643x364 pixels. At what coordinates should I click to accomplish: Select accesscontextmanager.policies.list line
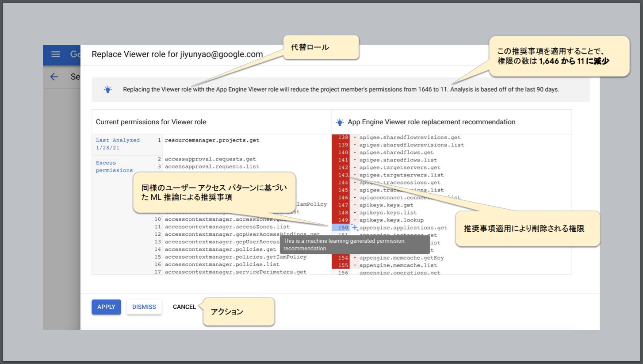point(222,264)
